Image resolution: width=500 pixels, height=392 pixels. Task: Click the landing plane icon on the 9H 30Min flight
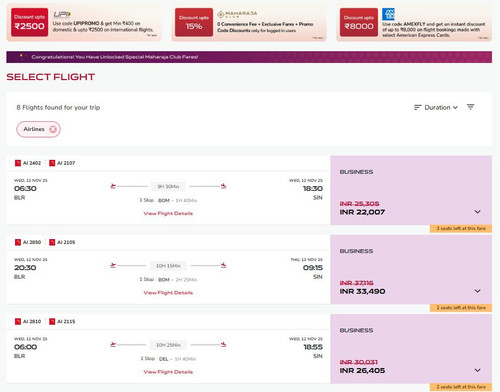click(223, 186)
